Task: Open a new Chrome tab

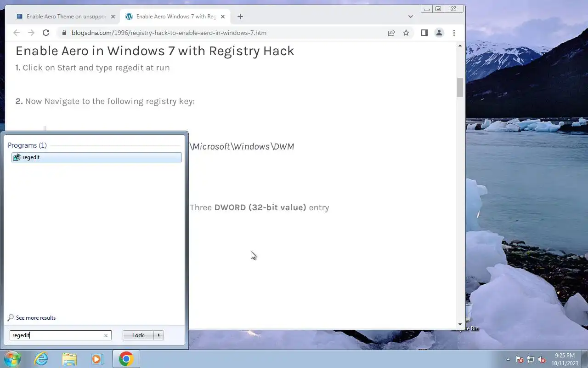Action: tap(240, 17)
